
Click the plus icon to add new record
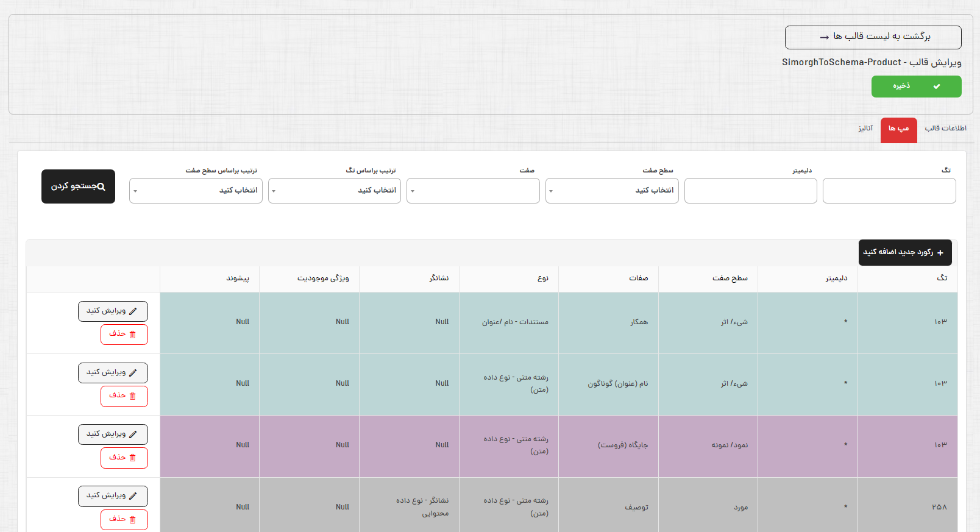(940, 253)
